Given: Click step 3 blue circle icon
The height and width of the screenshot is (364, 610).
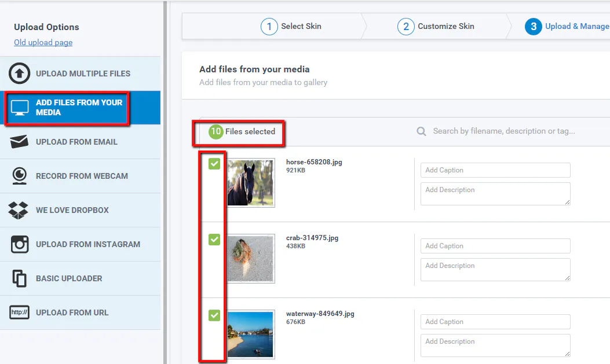Looking at the screenshot, I should coord(534,27).
